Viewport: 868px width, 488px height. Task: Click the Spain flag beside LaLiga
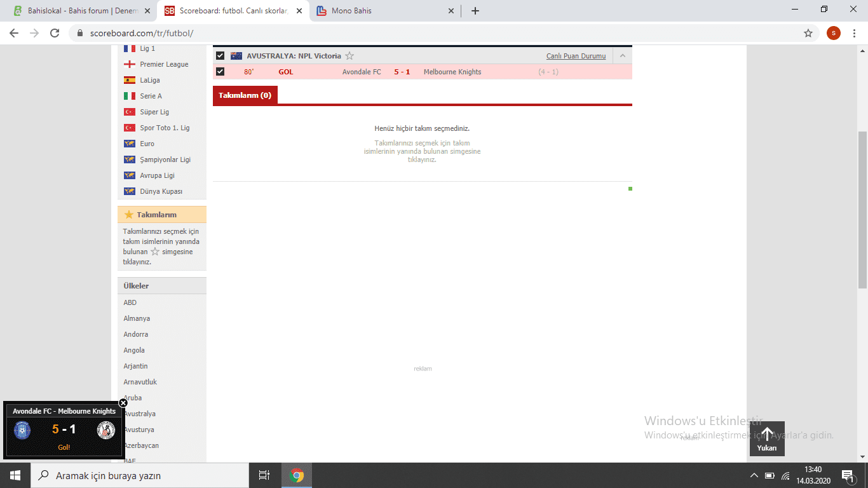point(129,80)
